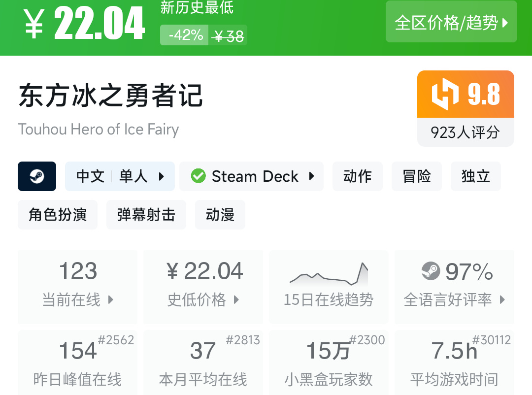Expand the 全区价格/趋势 regional price panel
The image size is (532, 395).
click(451, 23)
